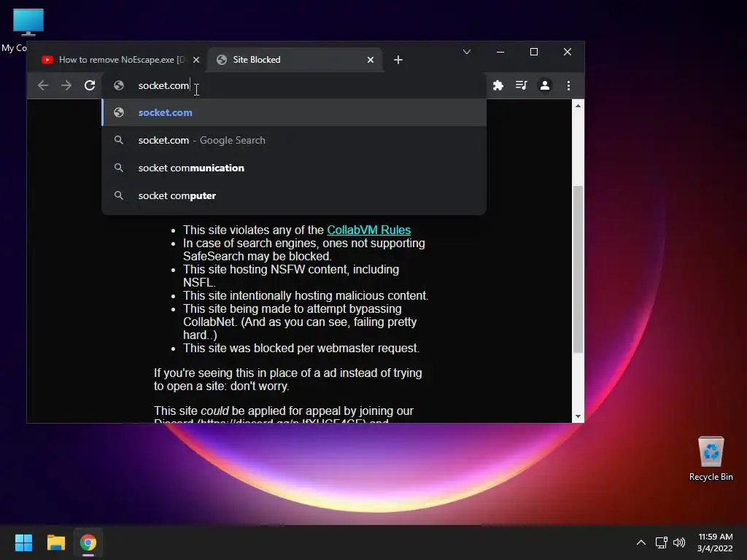
Task: Pick the socket computer suggestion
Action: click(294, 195)
